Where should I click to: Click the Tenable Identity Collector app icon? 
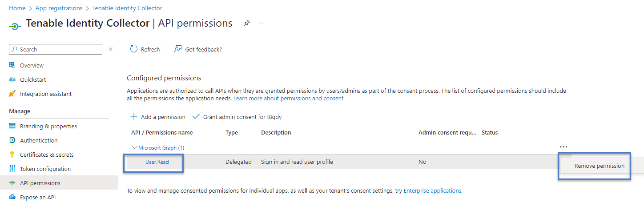[15, 26]
